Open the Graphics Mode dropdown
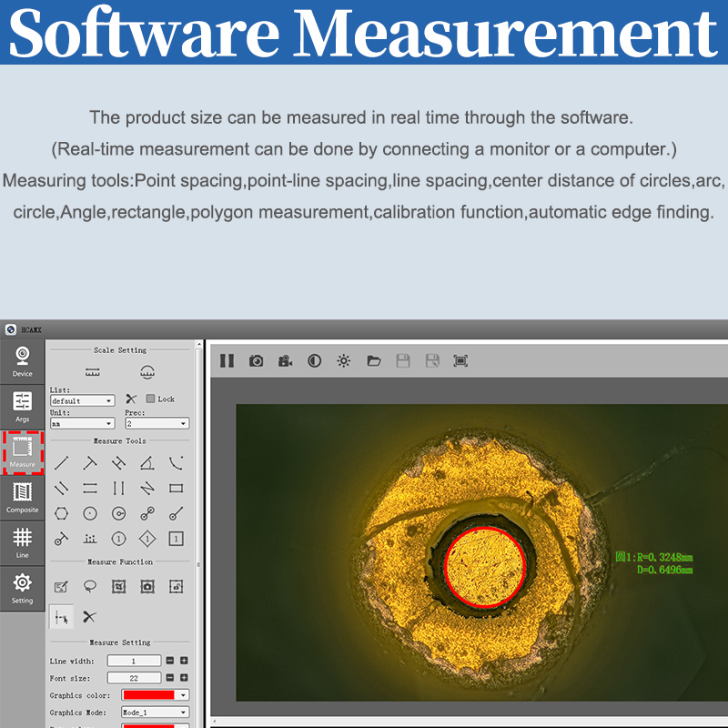728x728 pixels. [x=155, y=713]
